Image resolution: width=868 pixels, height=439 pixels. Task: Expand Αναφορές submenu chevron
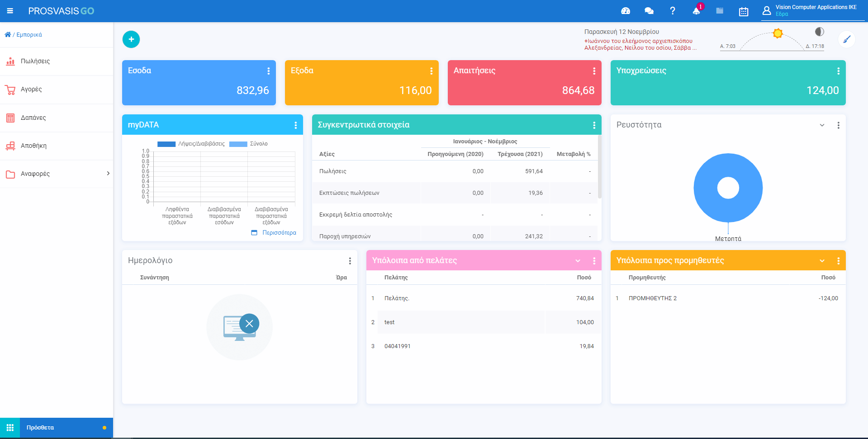[x=108, y=173]
